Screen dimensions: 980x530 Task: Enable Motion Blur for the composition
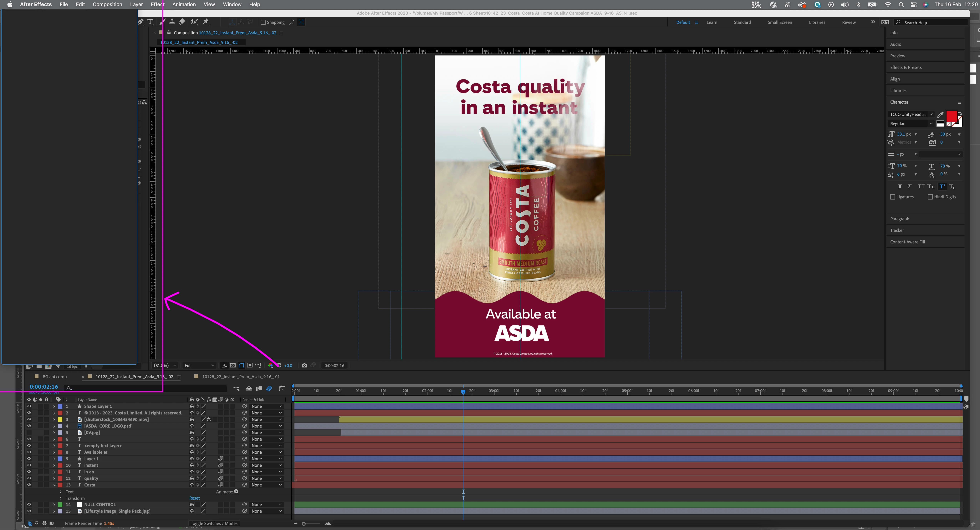tap(269, 389)
